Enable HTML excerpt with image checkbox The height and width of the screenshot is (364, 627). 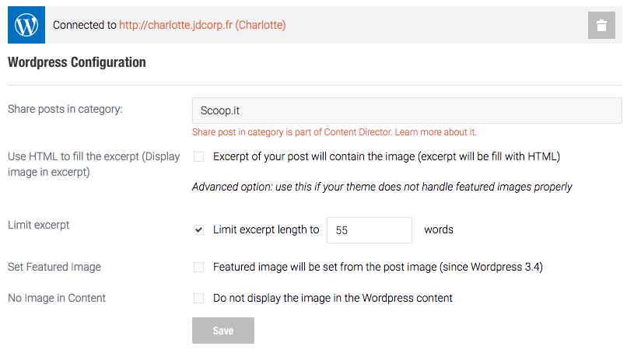pos(198,157)
